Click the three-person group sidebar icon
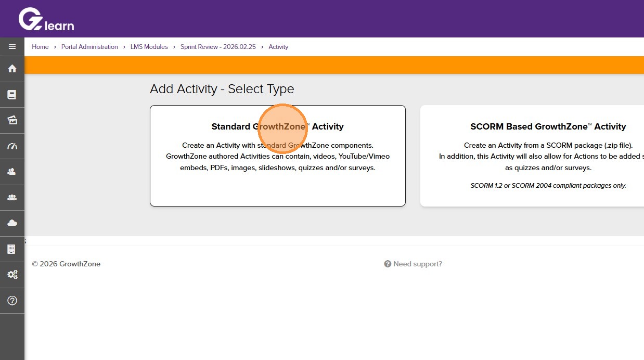The image size is (644, 360). click(12, 198)
